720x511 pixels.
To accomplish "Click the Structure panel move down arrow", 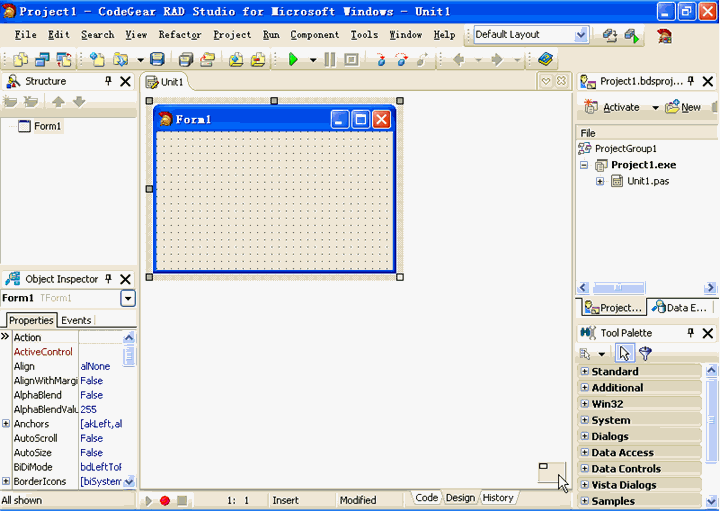I will coord(79,101).
